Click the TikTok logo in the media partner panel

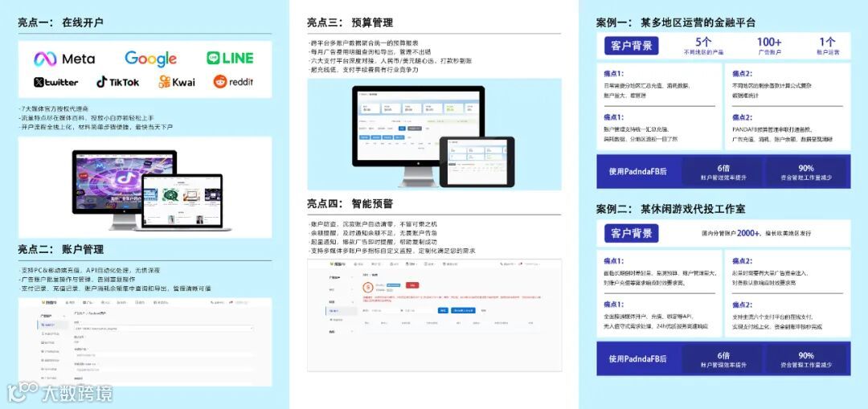(x=118, y=82)
